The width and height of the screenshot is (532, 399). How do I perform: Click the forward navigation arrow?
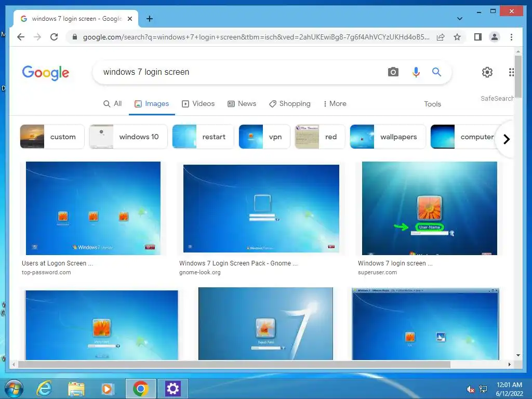37,37
